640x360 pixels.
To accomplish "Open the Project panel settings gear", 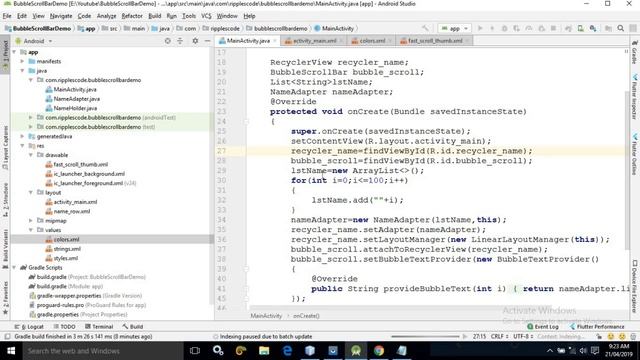I will (x=195, y=41).
